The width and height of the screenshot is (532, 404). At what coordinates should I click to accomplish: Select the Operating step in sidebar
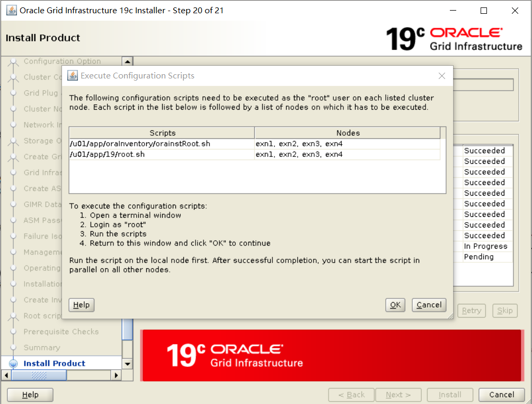coord(42,268)
